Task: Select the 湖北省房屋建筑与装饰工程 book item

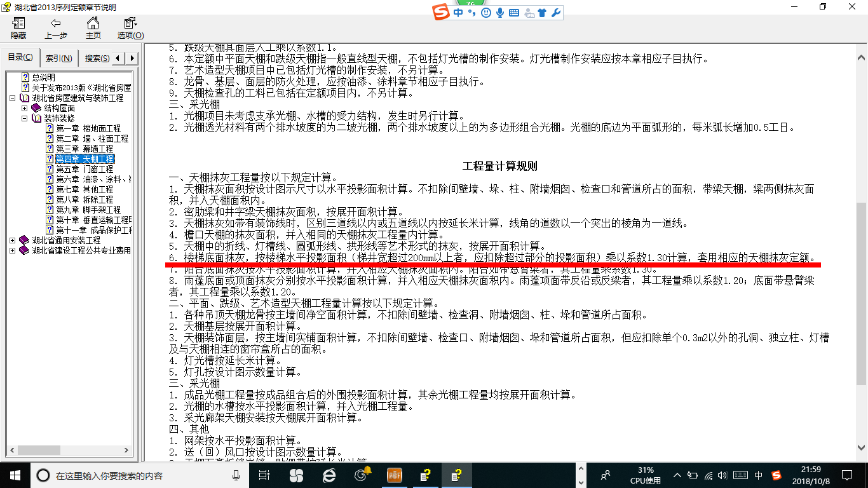Action: point(78,98)
